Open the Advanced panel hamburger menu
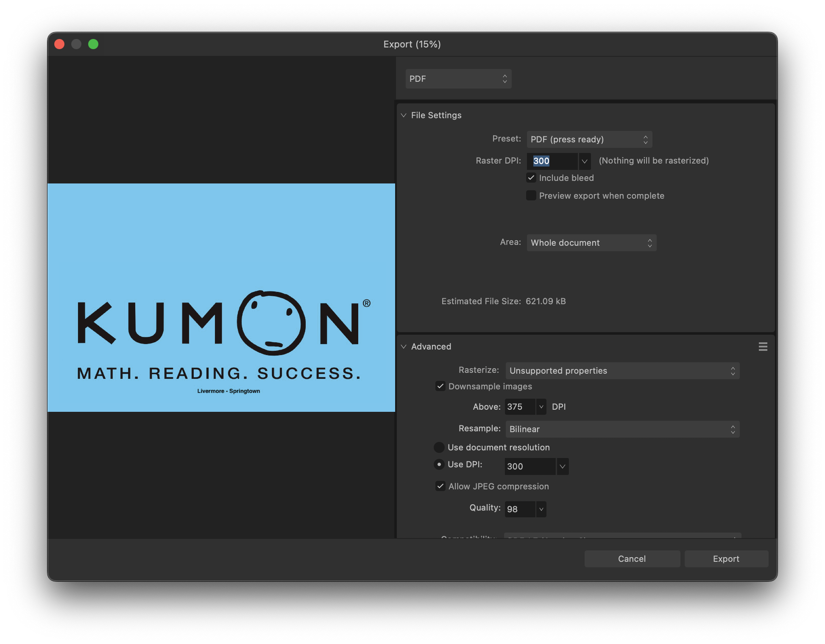The image size is (825, 644). (x=763, y=347)
